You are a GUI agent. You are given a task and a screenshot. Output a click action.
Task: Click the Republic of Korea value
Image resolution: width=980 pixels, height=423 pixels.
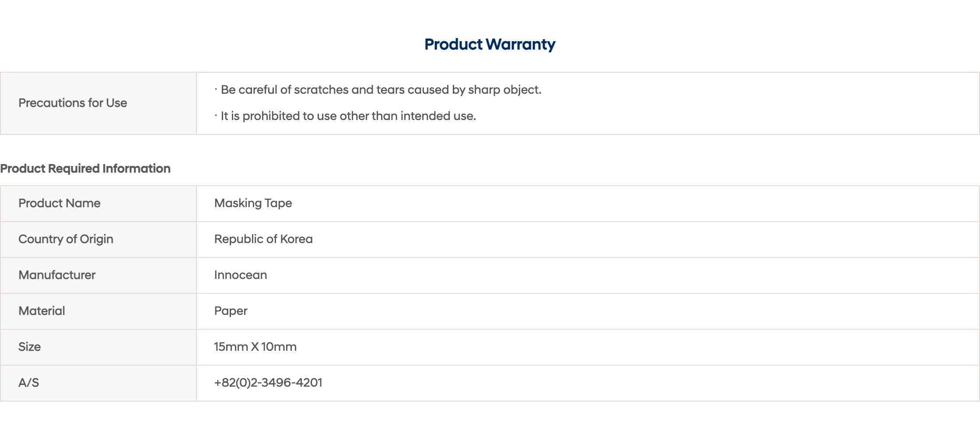(x=263, y=239)
